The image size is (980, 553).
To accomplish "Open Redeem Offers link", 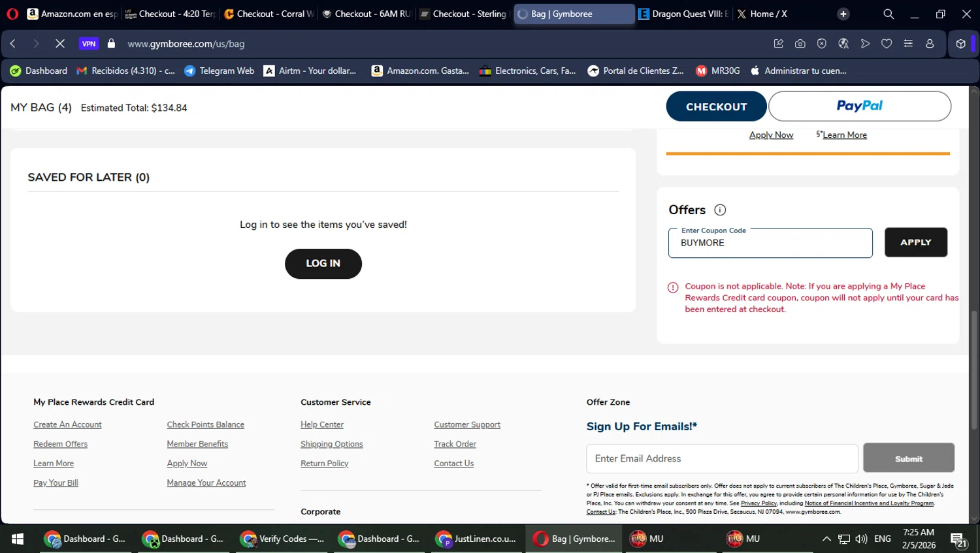I will point(60,444).
